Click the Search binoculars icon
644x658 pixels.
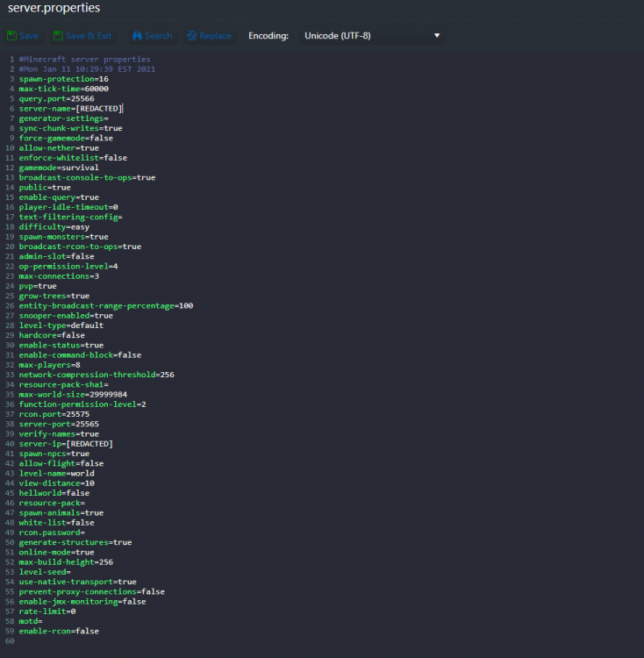(138, 36)
